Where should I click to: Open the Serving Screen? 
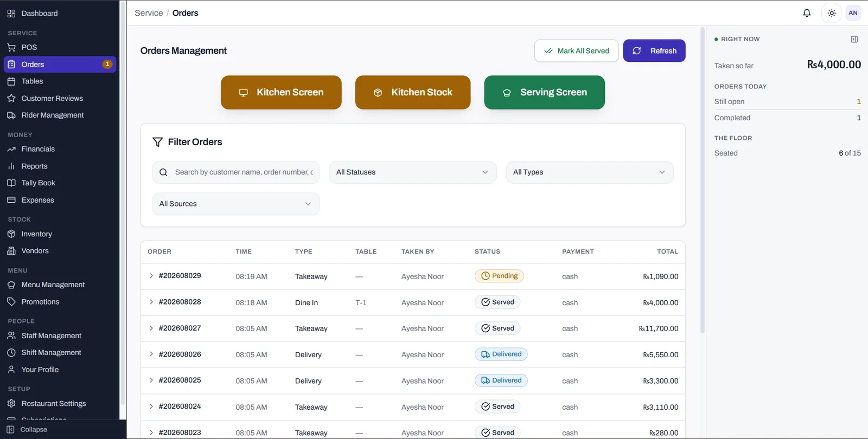click(544, 92)
